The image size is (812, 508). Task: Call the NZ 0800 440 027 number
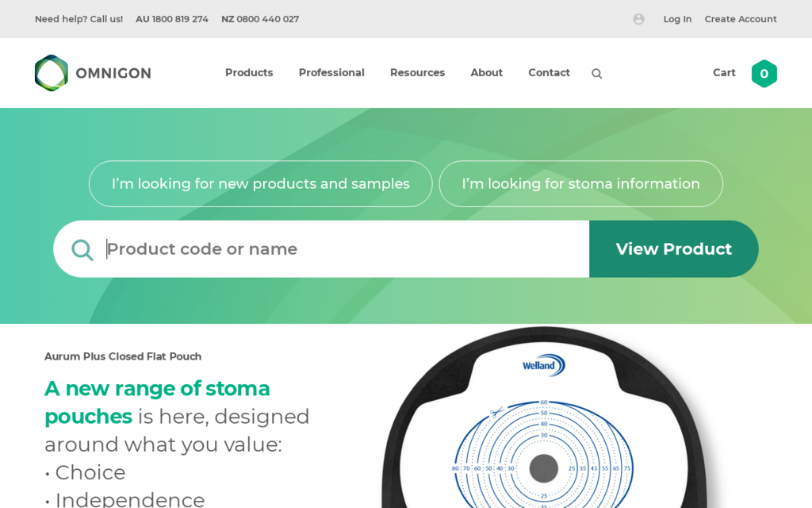pos(260,19)
